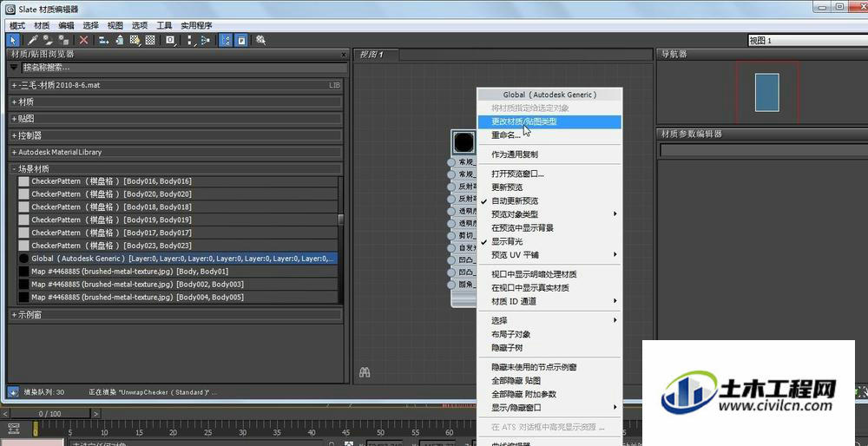This screenshot has height=446, width=868.
Task: Switch to the 视图 1 view tab
Action: coord(377,54)
